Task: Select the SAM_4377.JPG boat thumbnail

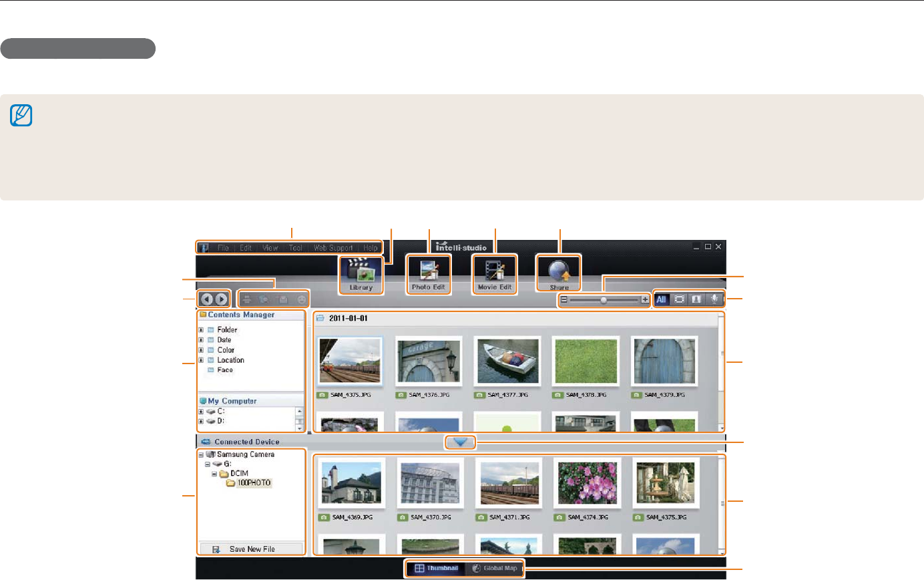Action: [507, 361]
